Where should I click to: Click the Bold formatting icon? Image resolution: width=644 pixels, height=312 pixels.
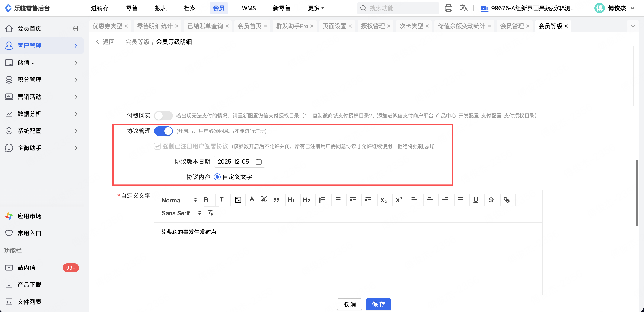point(206,200)
